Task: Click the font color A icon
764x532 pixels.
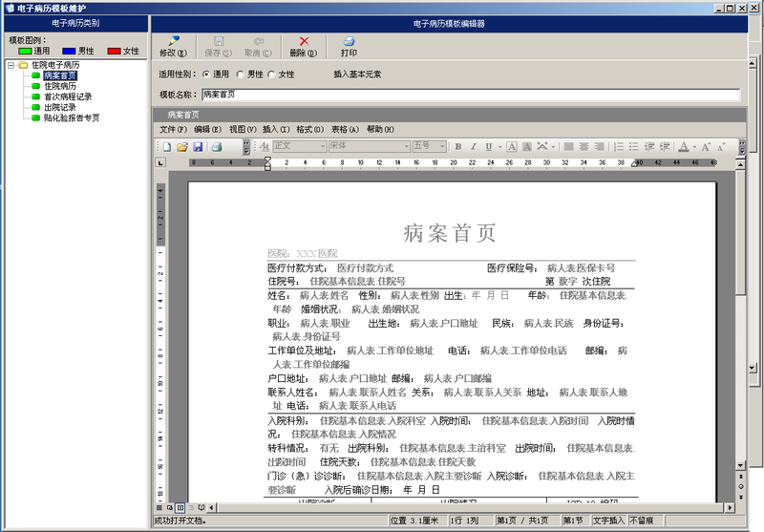Action: 684,146
